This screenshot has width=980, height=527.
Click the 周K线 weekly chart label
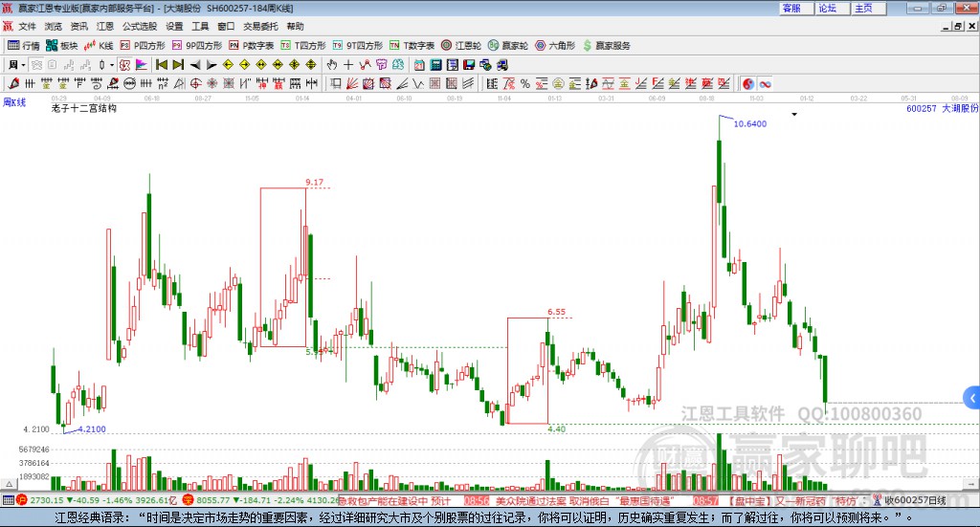(14, 102)
